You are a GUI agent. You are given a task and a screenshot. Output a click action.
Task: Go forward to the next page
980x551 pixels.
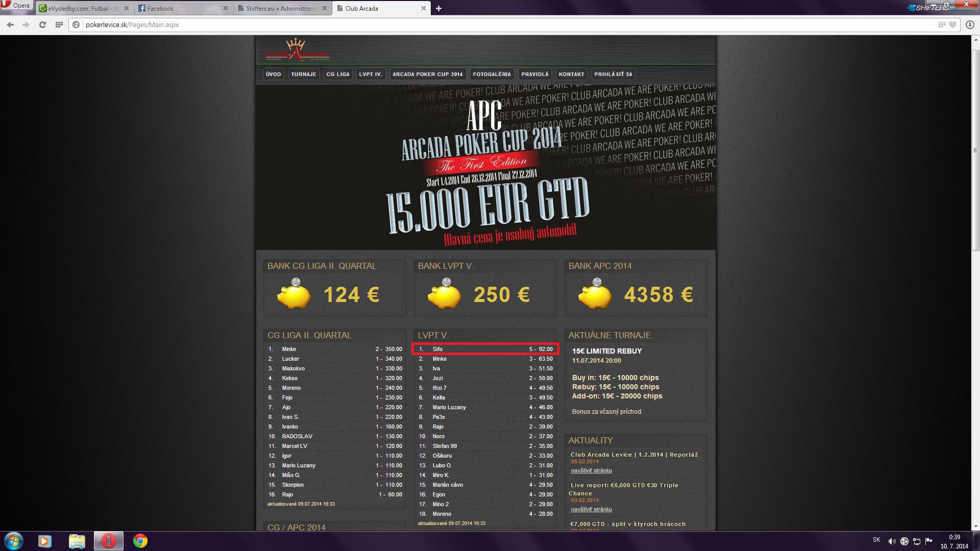[x=26, y=24]
